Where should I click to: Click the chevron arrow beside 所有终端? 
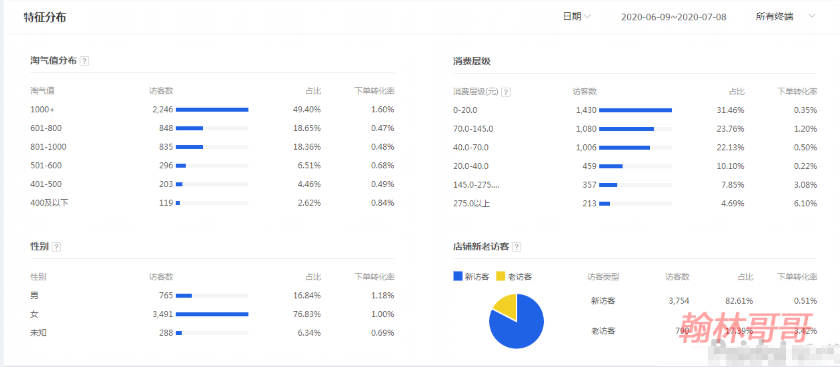click(x=812, y=16)
